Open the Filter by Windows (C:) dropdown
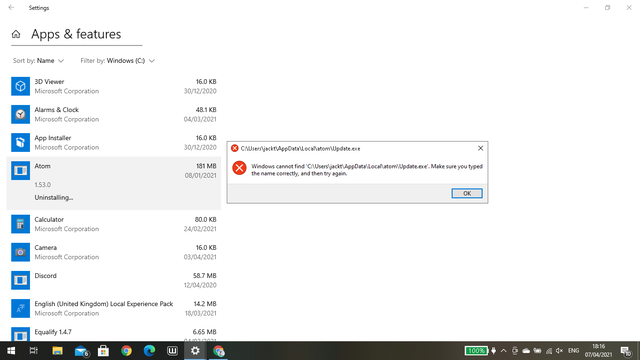 click(x=118, y=61)
